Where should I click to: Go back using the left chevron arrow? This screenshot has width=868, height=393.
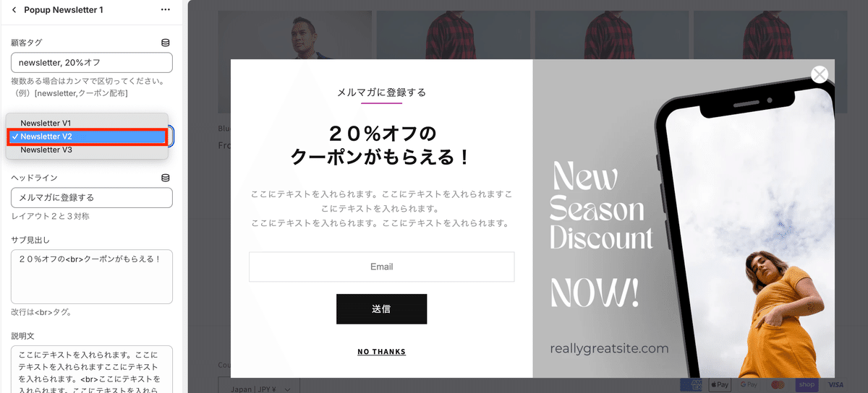(14, 10)
